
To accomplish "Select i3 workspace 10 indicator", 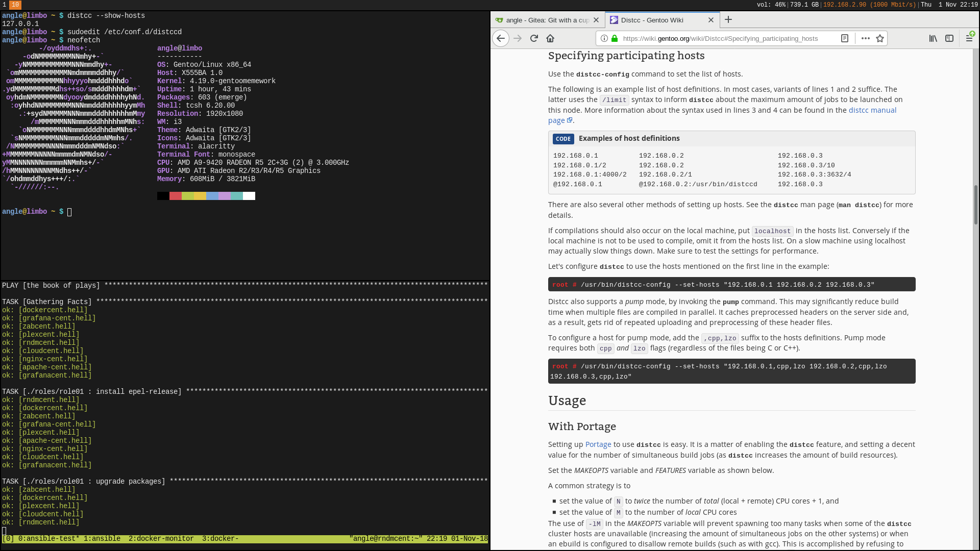I will point(15,5).
